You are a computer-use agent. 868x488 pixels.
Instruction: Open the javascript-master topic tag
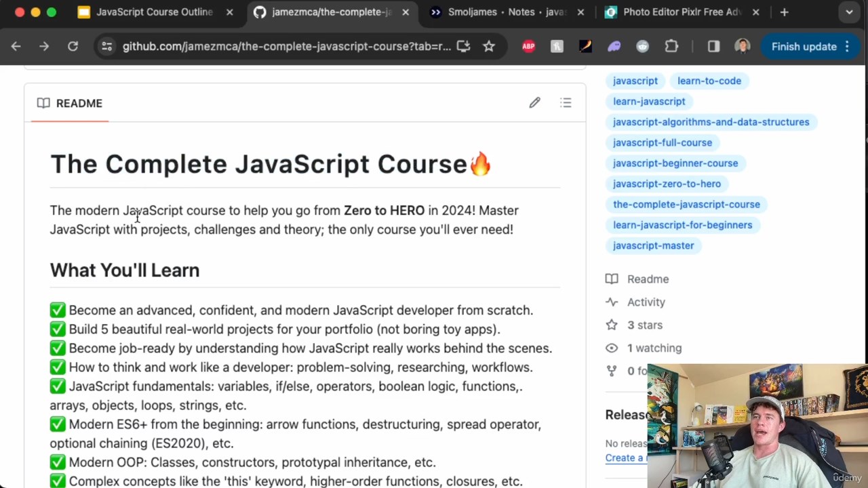[x=654, y=245]
